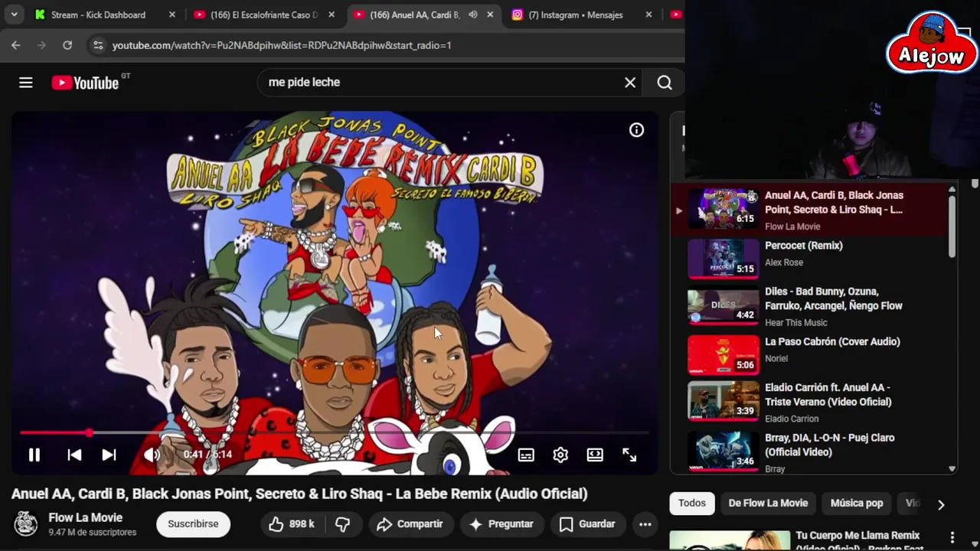Close the Kick Dashboard tab
The height and width of the screenshot is (551, 980).
(x=172, y=15)
